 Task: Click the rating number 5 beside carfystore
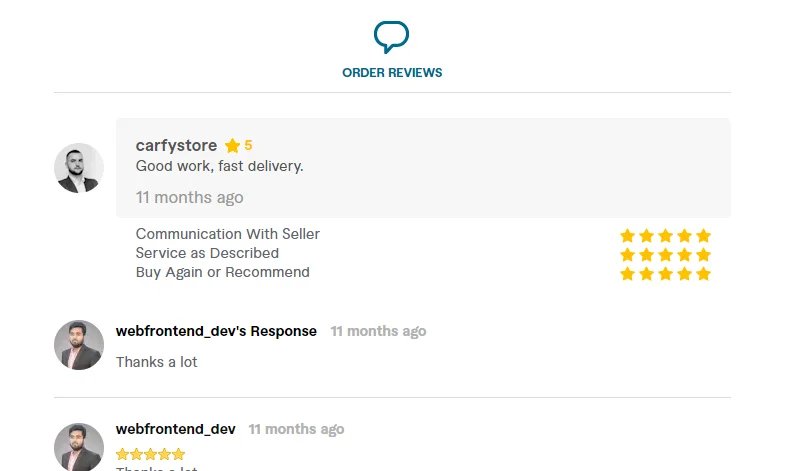click(x=248, y=145)
